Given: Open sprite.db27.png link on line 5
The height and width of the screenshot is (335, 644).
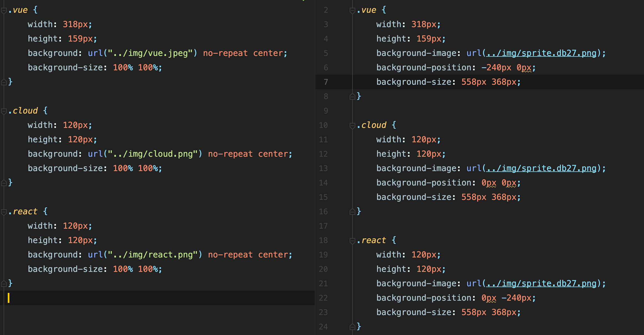Looking at the screenshot, I should [541, 53].
